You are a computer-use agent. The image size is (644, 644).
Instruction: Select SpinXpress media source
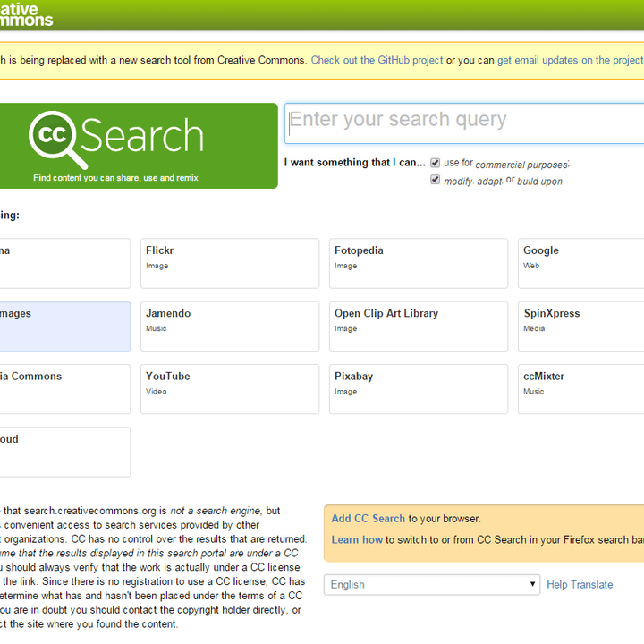pyautogui.click(x=580, y=326)
